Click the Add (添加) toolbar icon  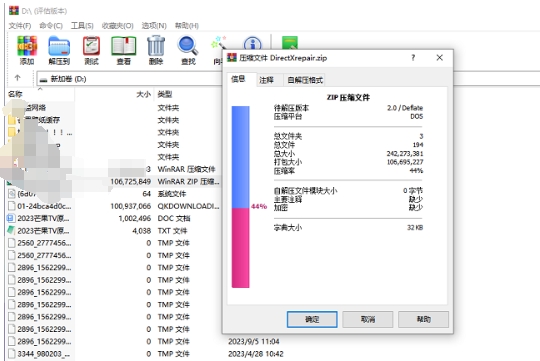coord(27,50)
